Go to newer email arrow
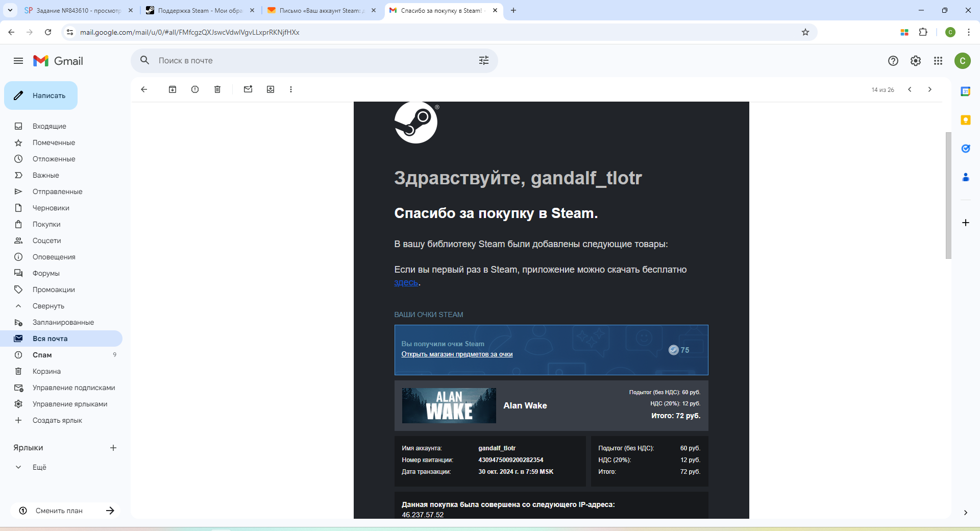Viewport: 980px width, 531px height. point(910,89)
